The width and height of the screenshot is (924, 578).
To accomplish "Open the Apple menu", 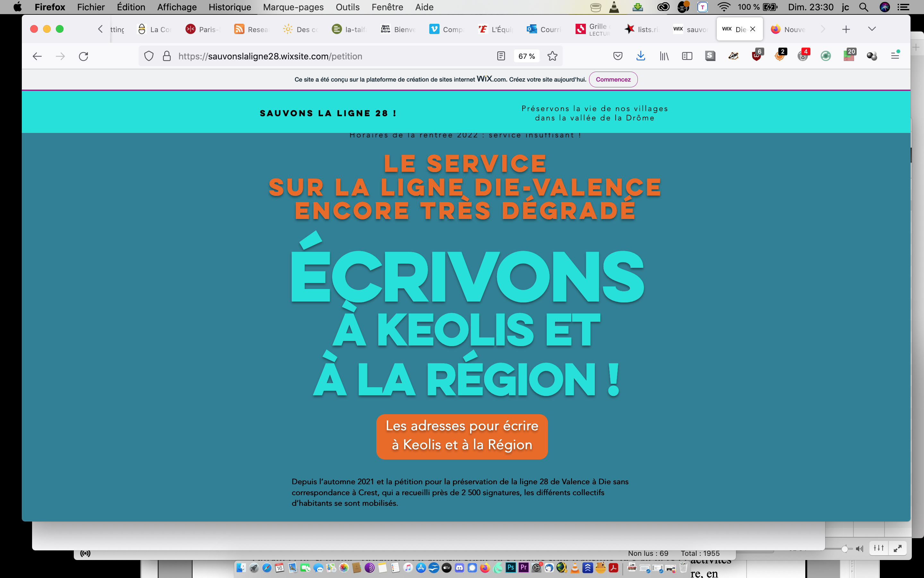I will coord(18,7).
